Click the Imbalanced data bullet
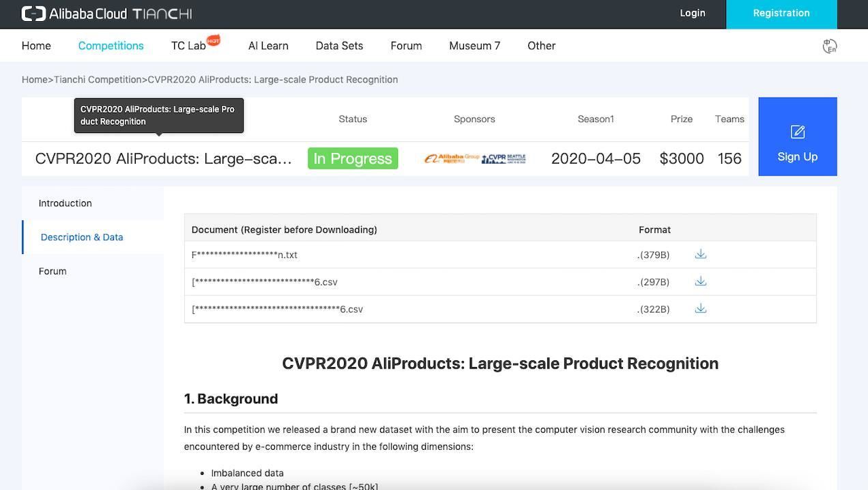Screen dimensions: 868x490 pyautogui.click(x=247, y=473)
